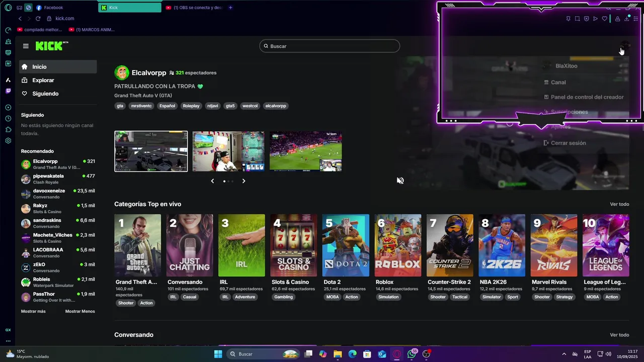The width and height of the screenshot is (644, 362).
Task: Open the Marvel Rivals category card
Action: (x=554, y=245)
